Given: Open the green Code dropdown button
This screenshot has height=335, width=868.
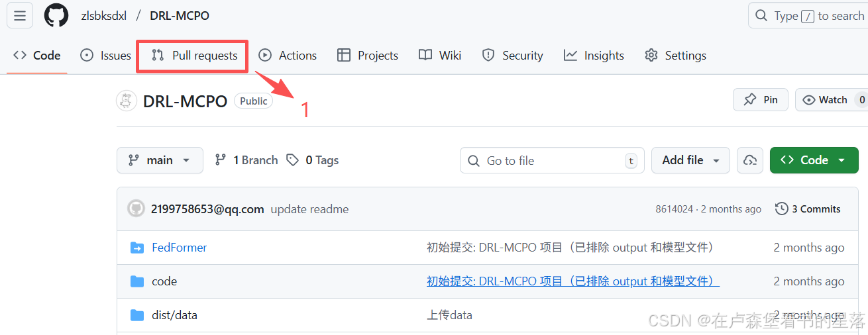Looking at the screenshot, I should (814, 160).
